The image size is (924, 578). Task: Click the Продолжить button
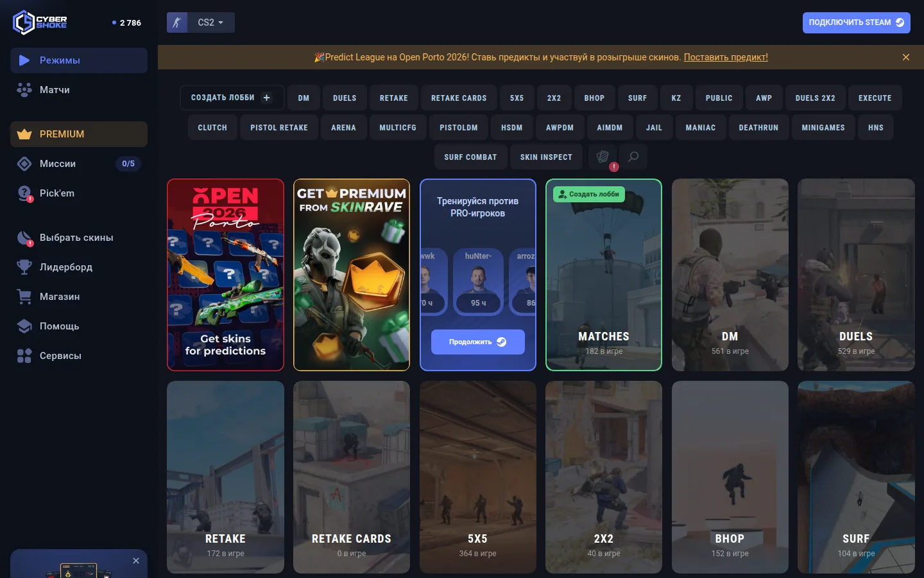[478, 342]
